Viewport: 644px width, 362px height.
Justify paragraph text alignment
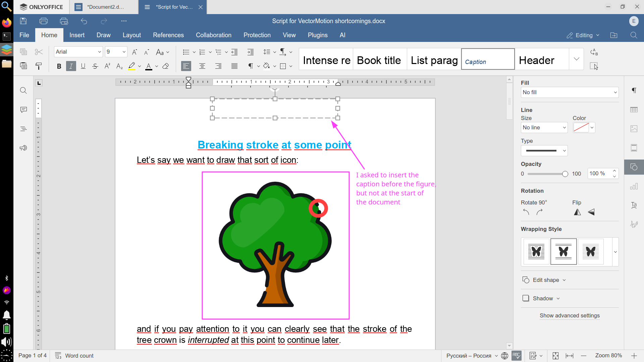(x=234, y=66)
